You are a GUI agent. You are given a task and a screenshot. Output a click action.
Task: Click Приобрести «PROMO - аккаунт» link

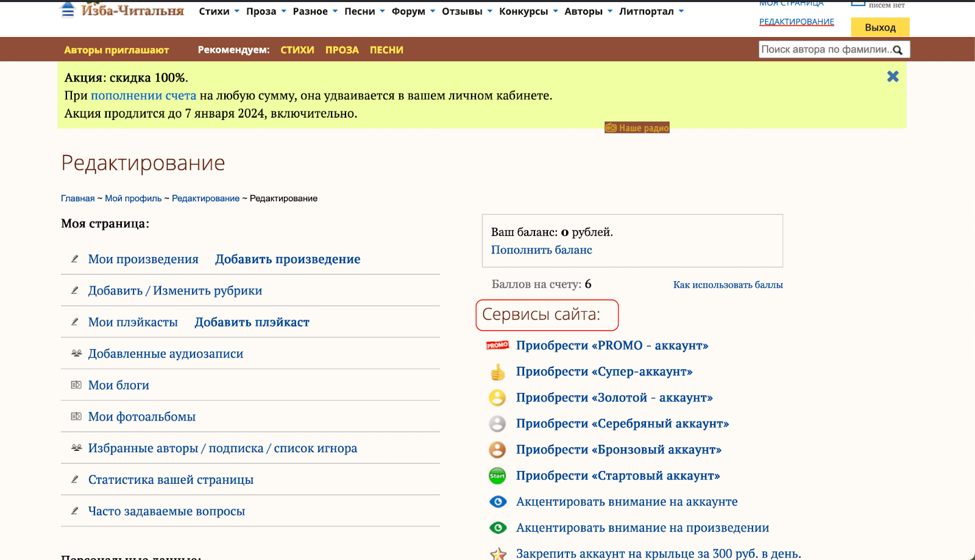pos(612,346)
